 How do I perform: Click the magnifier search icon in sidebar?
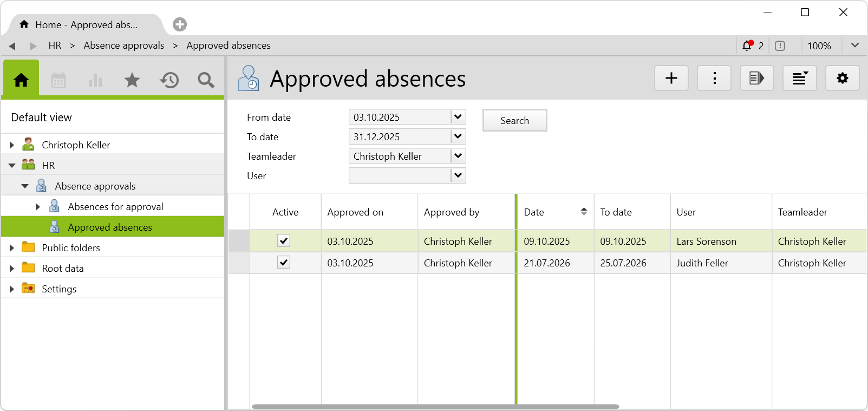(206, 81)
